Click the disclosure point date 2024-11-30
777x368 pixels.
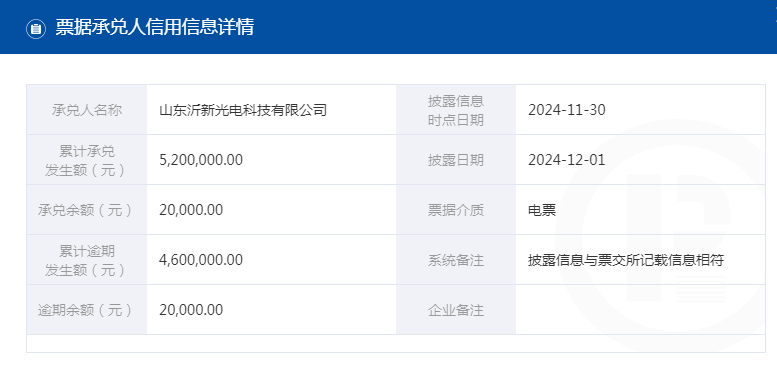[567, 110]
